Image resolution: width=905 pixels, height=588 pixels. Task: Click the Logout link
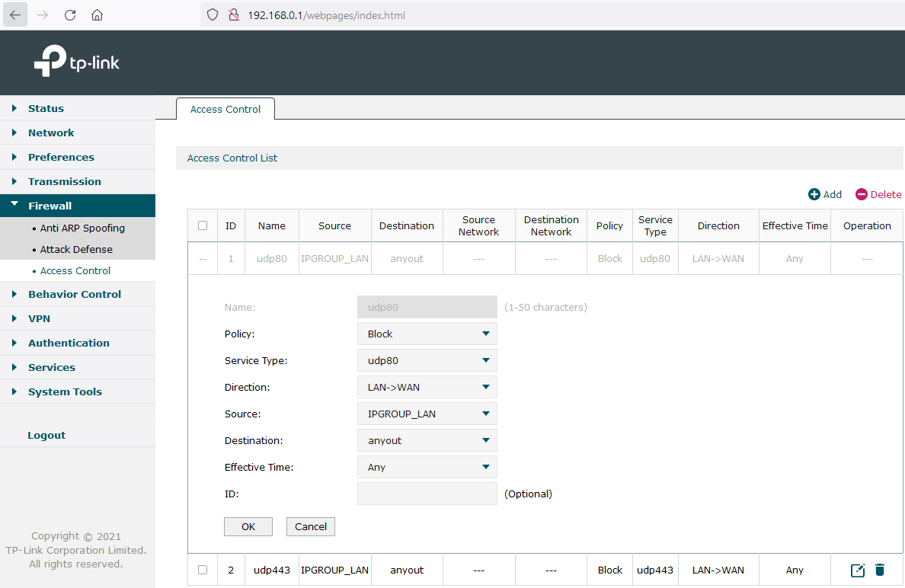pyautogui.click(x=46, y=435)
